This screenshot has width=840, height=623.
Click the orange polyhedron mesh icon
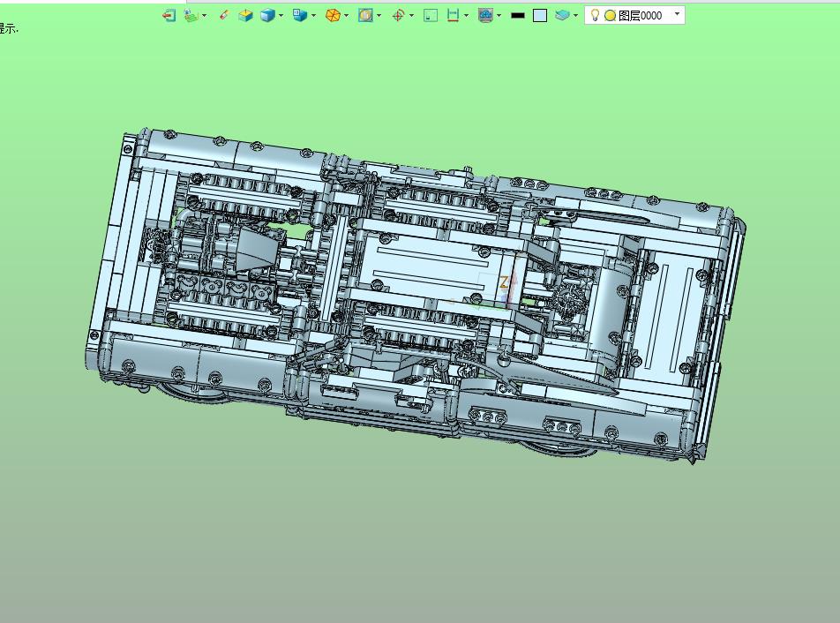(x=333, y=16)
